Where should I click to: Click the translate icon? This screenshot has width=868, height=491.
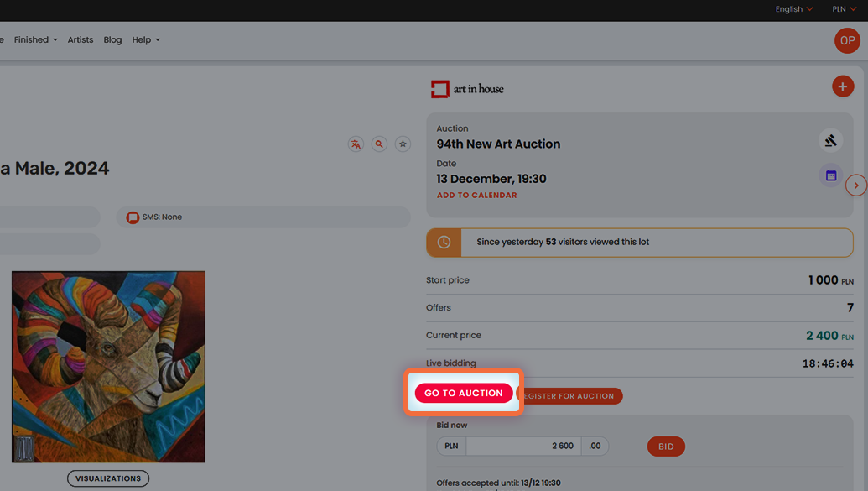point(356,144)
